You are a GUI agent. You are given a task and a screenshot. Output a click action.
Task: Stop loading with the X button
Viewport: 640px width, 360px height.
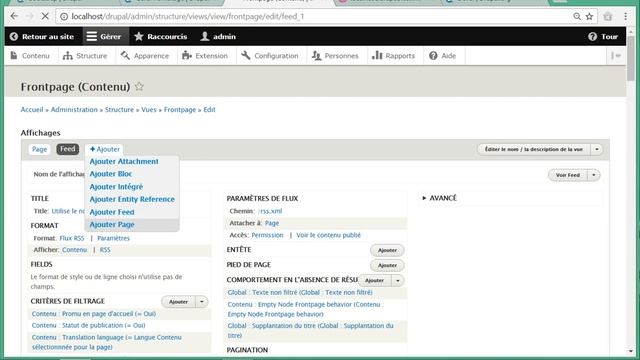(x=45, y=16)
